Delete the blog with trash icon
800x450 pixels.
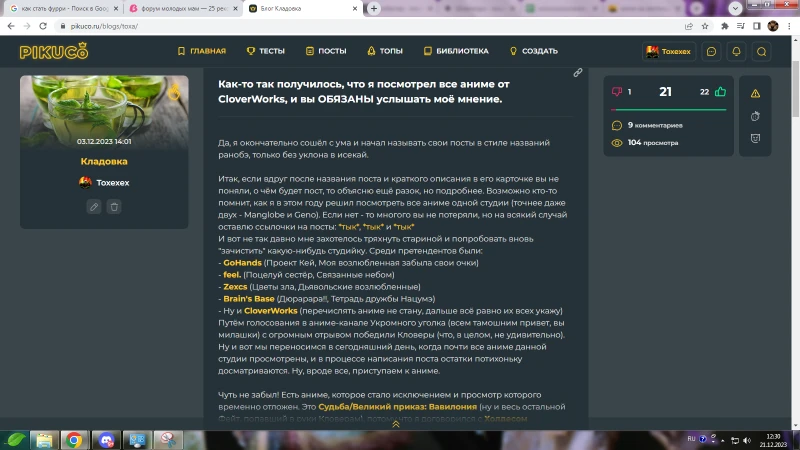tap(114, 207)
